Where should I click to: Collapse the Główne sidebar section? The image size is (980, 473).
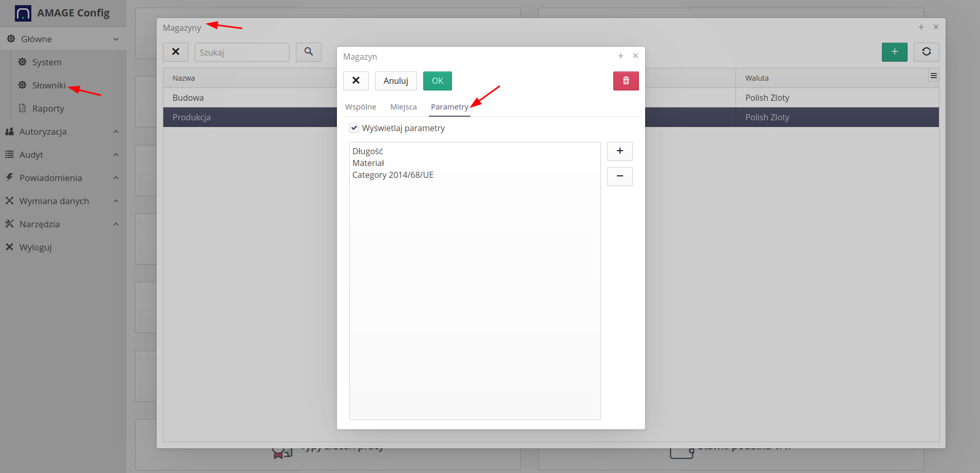coord(62,39)
